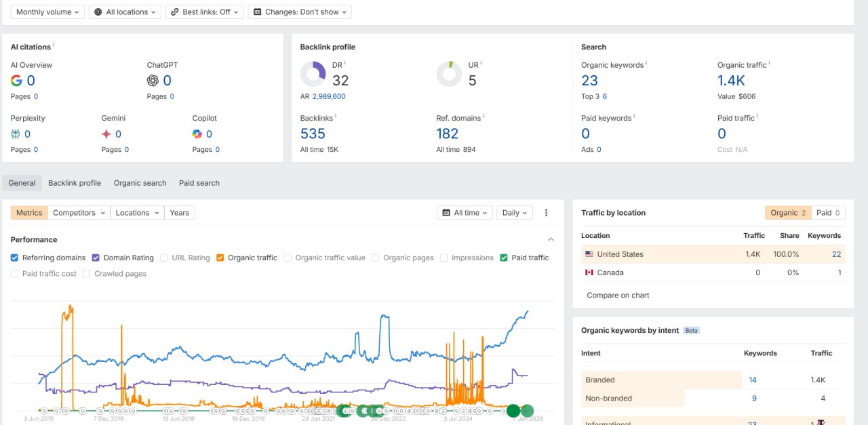This screenshot has height=425, width=868.
Task: Click the Google AI Overview icon
Action: (16, 81)
